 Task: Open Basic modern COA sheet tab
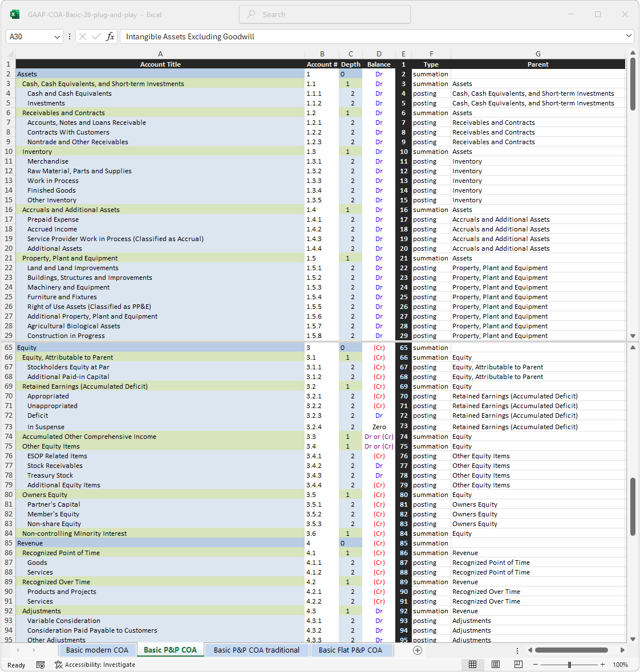[98, 650]
